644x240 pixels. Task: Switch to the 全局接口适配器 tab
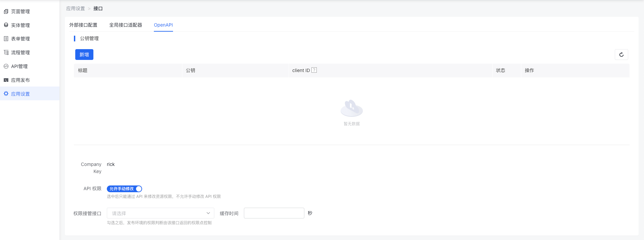point(126,25)
